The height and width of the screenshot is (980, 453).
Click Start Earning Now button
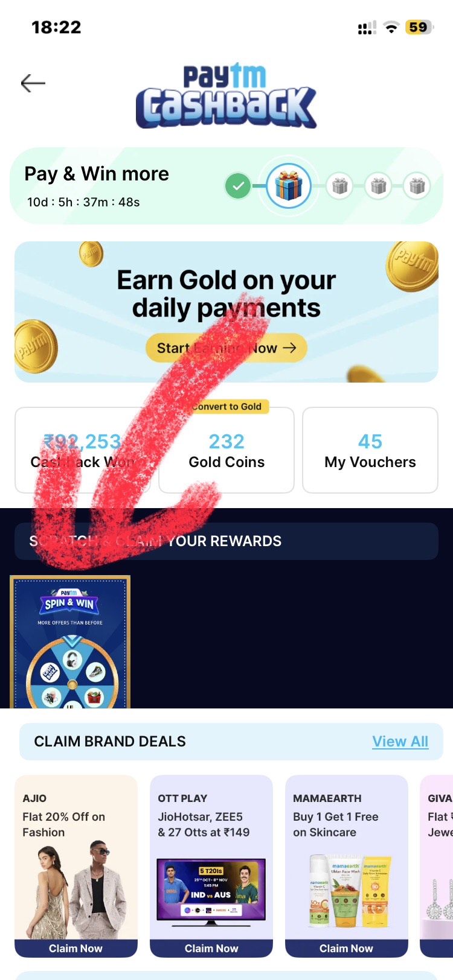(226, 348)
